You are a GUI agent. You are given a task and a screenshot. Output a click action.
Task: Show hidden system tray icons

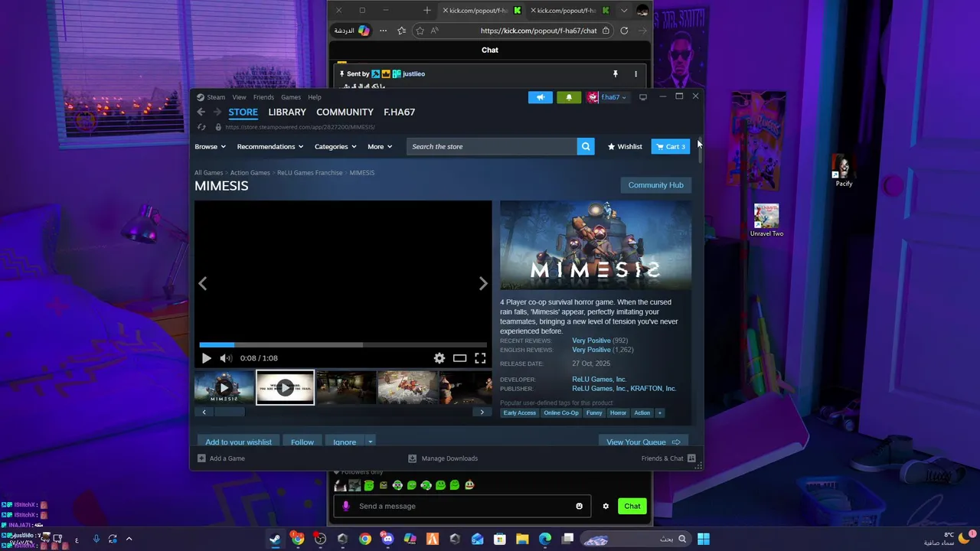click(x=129, y=539)
